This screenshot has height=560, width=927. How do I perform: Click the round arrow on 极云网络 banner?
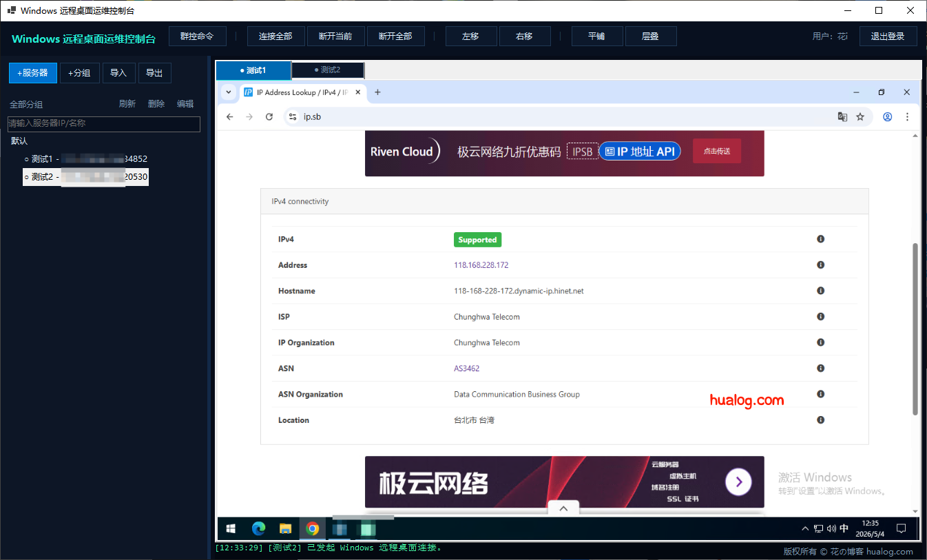(x=738, y=482)
